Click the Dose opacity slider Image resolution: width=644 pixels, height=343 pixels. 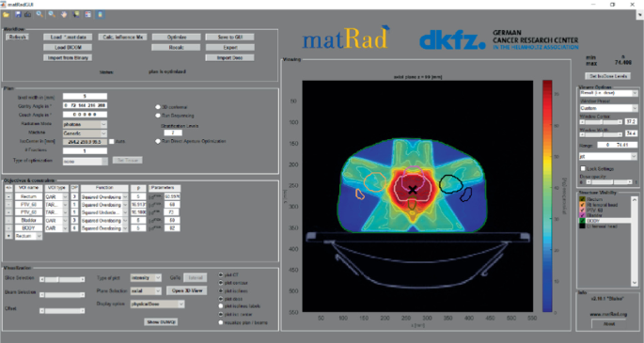pyautogui.click(x=609, y=181)
